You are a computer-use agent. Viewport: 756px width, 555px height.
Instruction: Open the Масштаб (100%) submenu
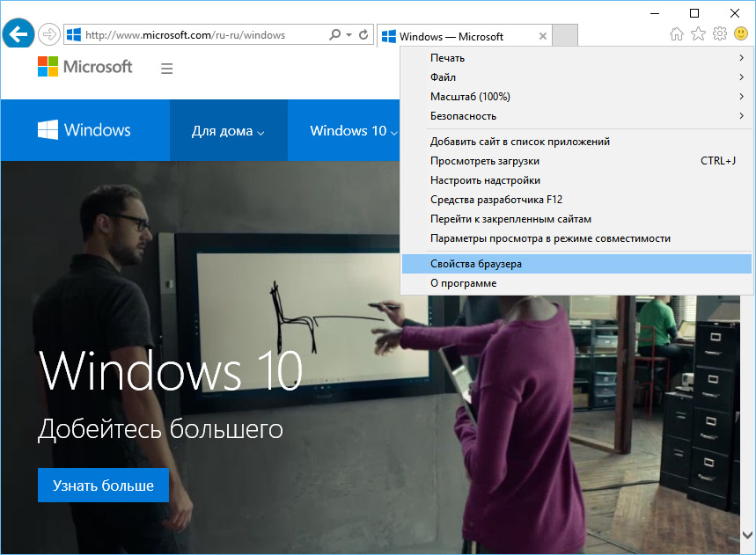[576, 97]
